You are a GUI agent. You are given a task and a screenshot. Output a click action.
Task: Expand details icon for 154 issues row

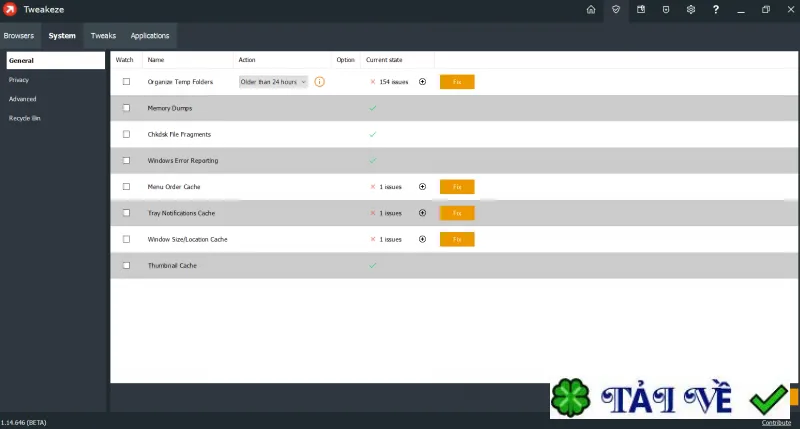tap(422, 82)
